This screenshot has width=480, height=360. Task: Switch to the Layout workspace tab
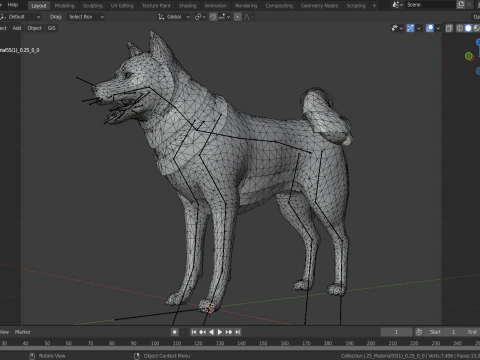[x=39, y=6]
